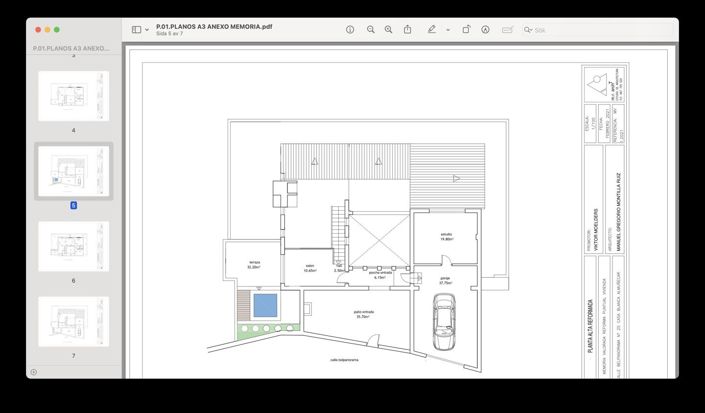Click the document title P.01.PLANOS A3 ANEXO MEMORIA.pdf
Image resolution: width=705 pixels, height=413 pixels.
(x=214, y=25)
